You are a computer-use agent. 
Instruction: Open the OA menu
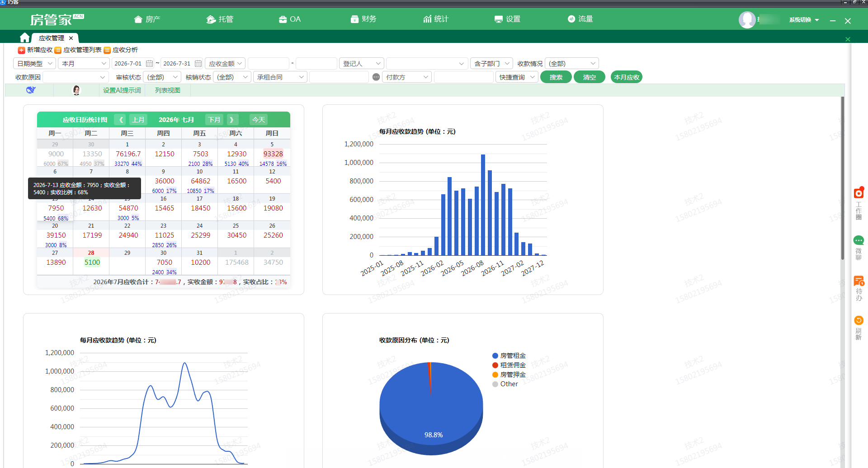point(290,19)
